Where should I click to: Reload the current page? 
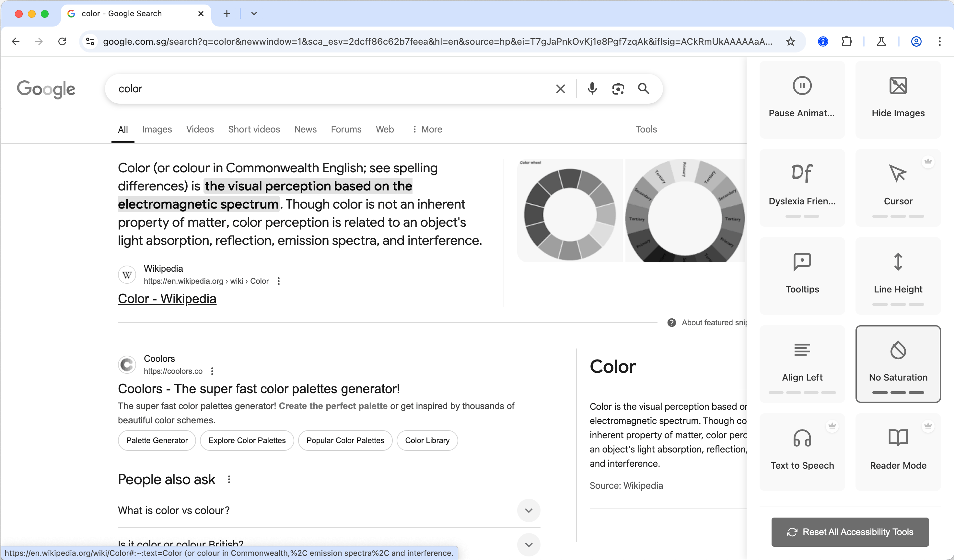coord(63,41)
